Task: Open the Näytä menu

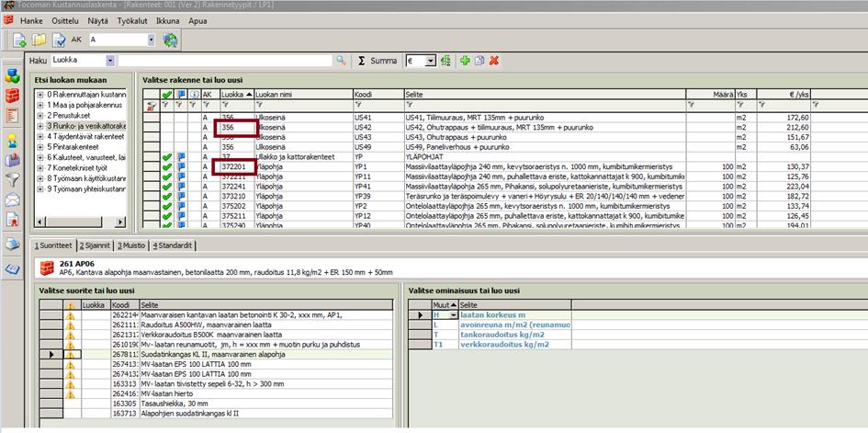Action: pos(98,21)
